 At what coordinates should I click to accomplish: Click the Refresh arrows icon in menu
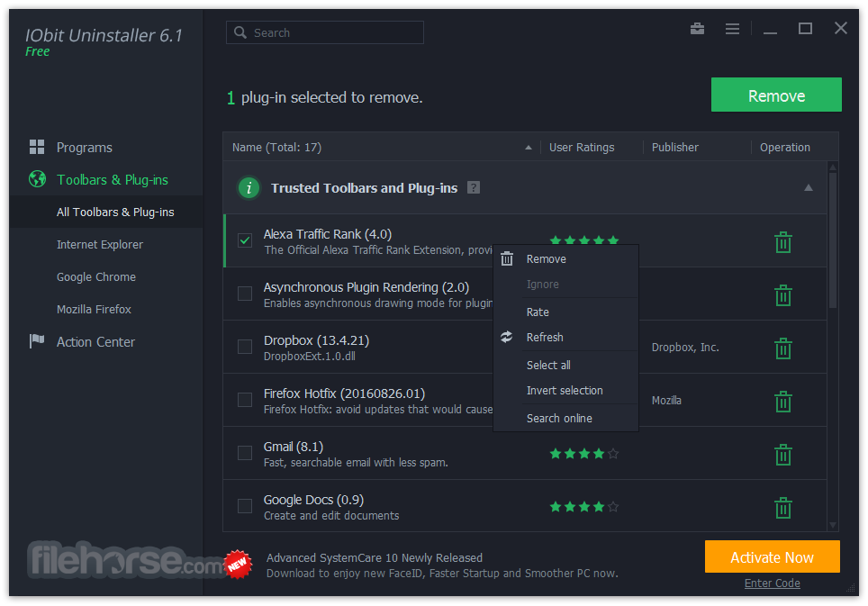507,337
